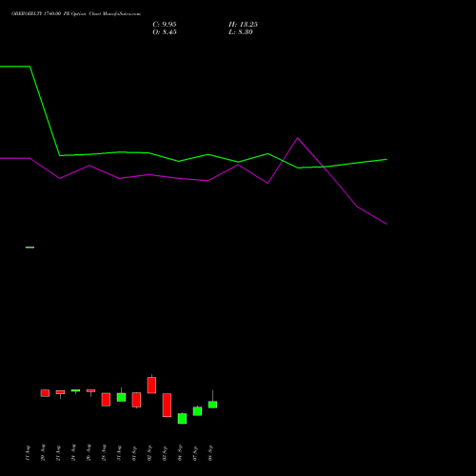
Task: Click the small green dash marker at left
Action: (x=30, y=248)
